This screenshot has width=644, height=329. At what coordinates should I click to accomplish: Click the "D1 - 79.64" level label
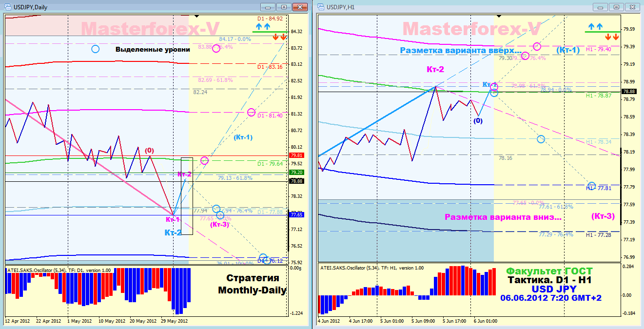pyautogui.click(x=270, y=164)
